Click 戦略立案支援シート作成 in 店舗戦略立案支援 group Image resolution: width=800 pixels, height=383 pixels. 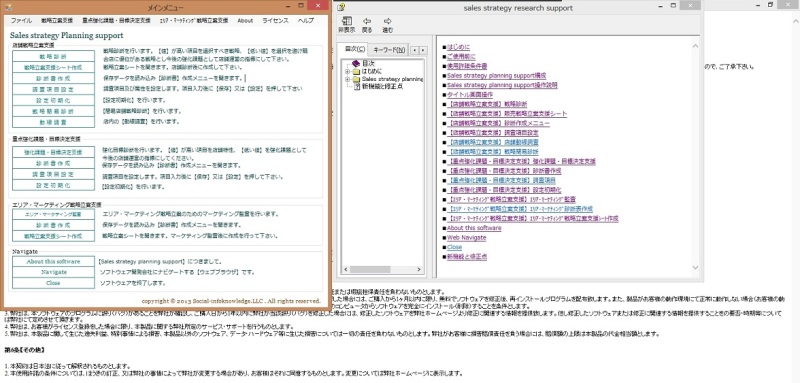(x=54, y=67)
